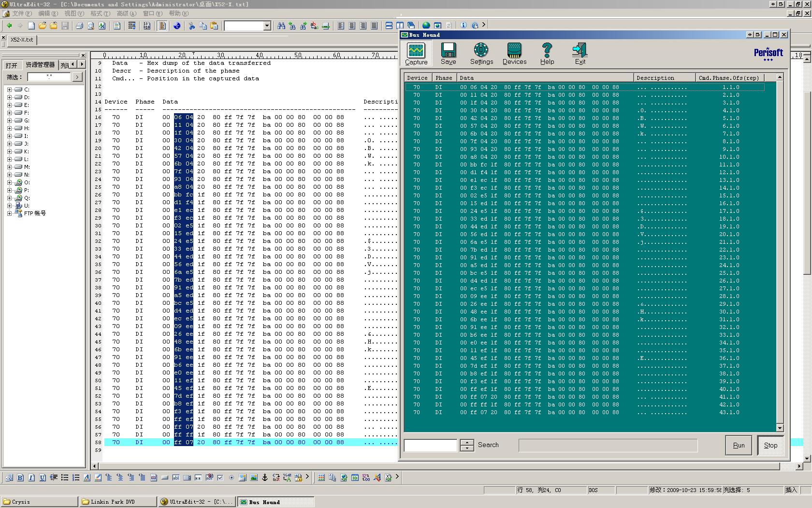Click the Open File folder icon in UltraEdit
The height and width of the screenshot is (508, 812).
[43, 26]
